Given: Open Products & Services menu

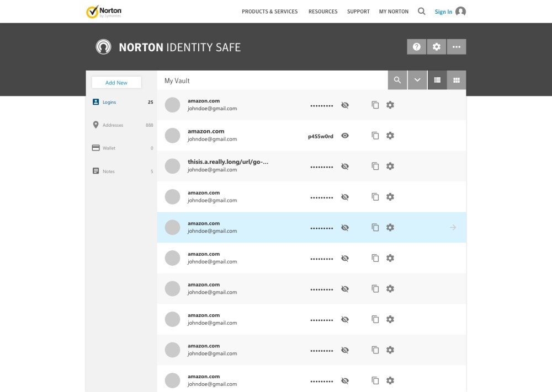Looking at the screenshot, I should click(269, 12).
